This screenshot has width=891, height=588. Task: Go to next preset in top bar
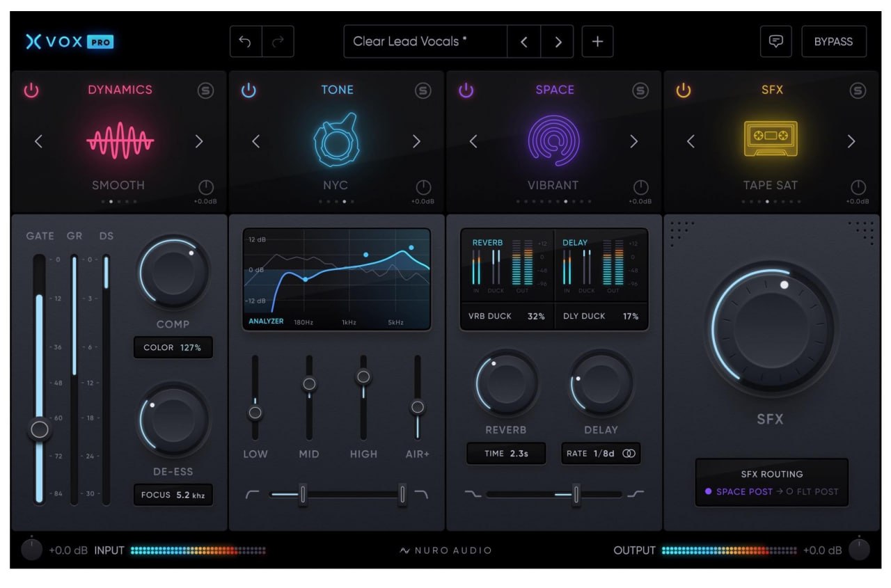click(558, 42)
